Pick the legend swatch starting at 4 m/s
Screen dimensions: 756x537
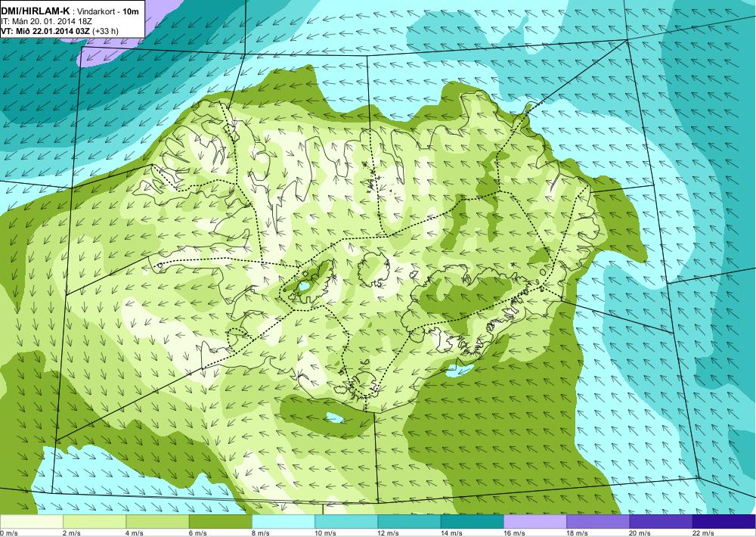158,522
